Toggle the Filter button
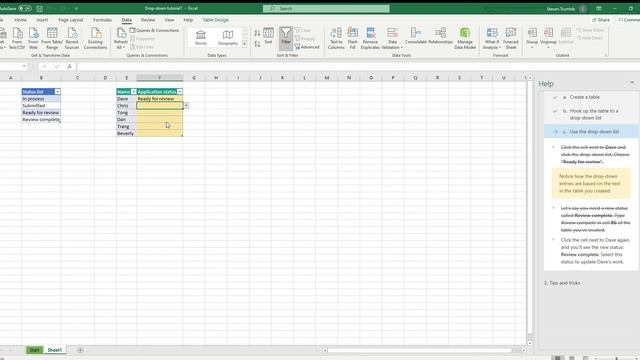640x360 pixels. click(286, 37)
